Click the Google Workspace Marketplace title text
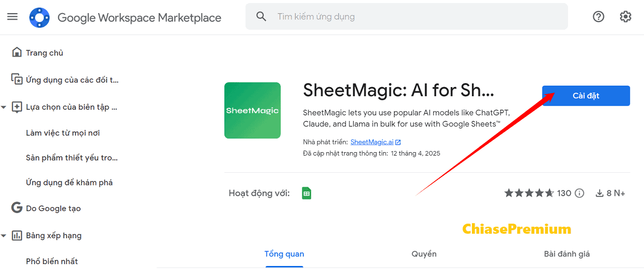Screen dimensions: 644x269 tap(139, 18)
